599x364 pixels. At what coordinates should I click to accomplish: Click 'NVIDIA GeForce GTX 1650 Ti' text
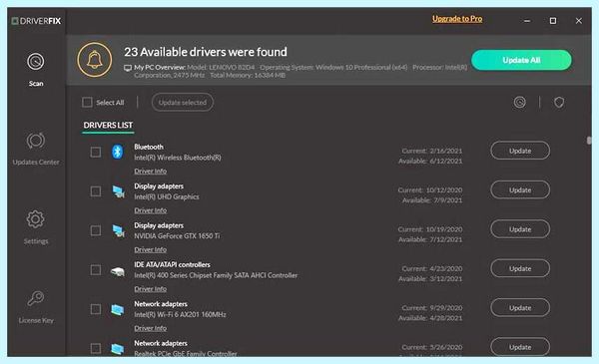177,236
